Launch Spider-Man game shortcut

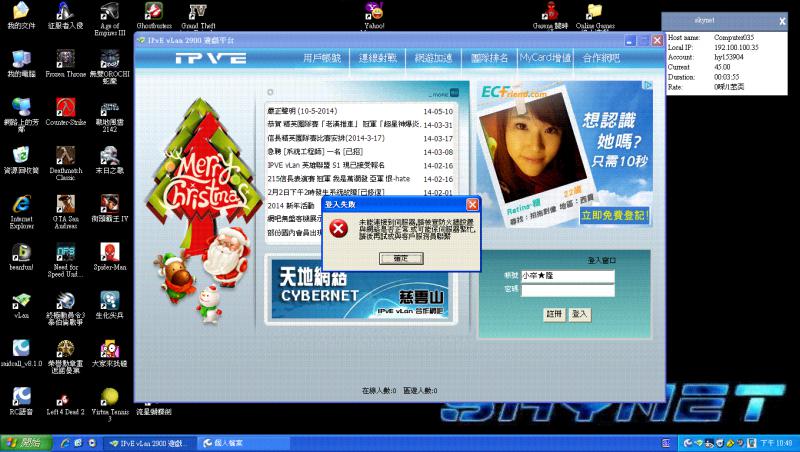tap(109, 257)
